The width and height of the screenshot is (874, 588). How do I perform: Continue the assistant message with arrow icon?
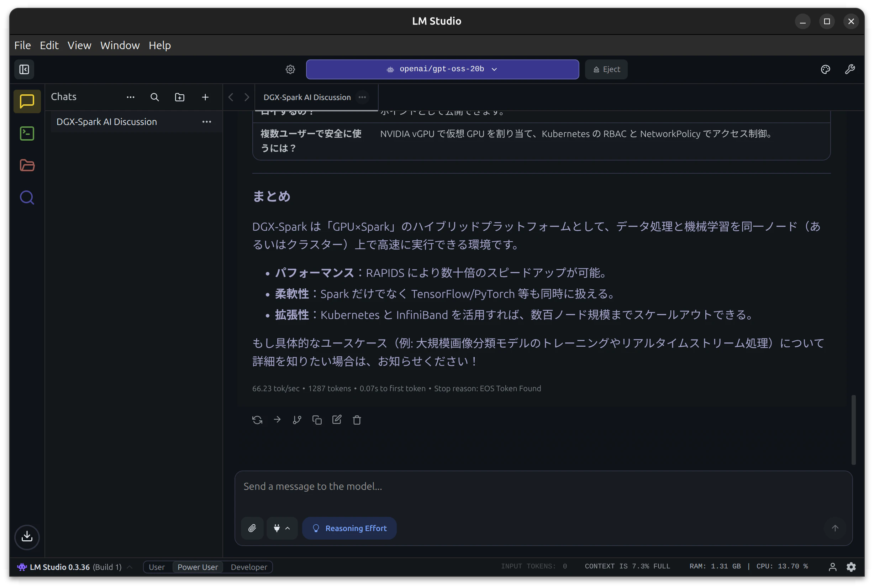277,420
